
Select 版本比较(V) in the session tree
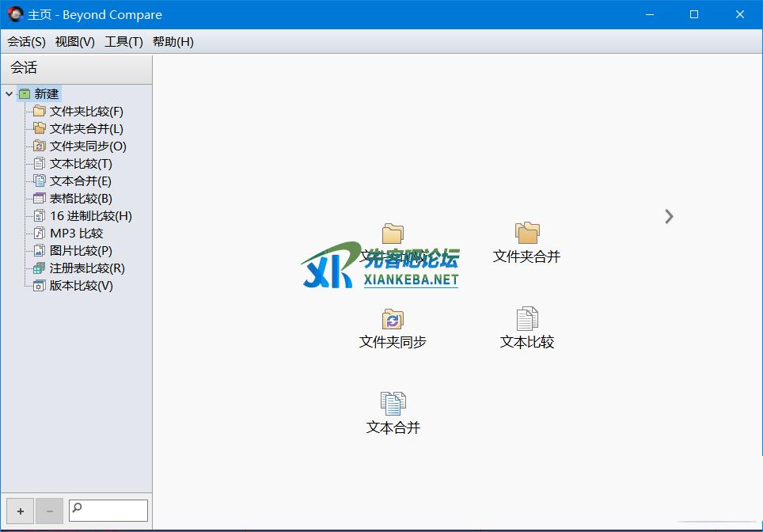click(x=81, y=286)
